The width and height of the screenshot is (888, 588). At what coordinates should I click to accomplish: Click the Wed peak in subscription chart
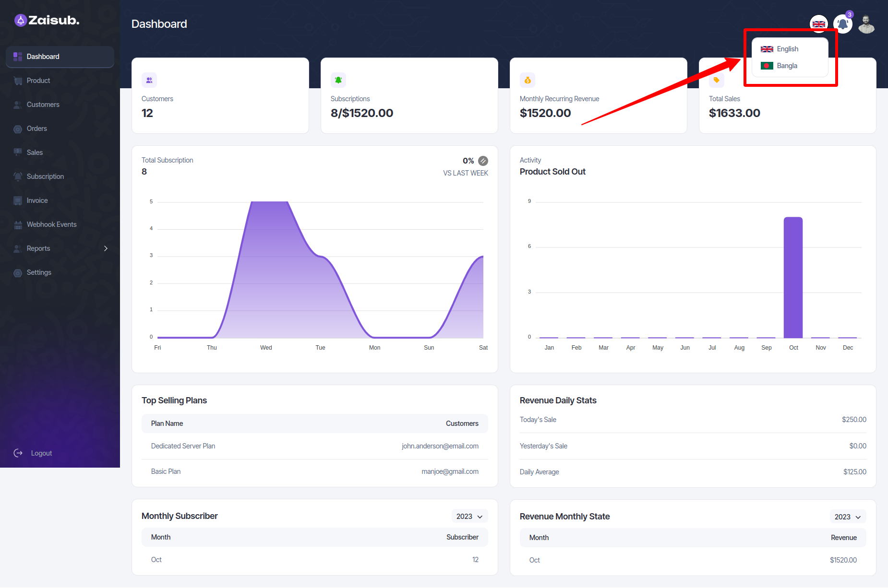coord(269,203)
